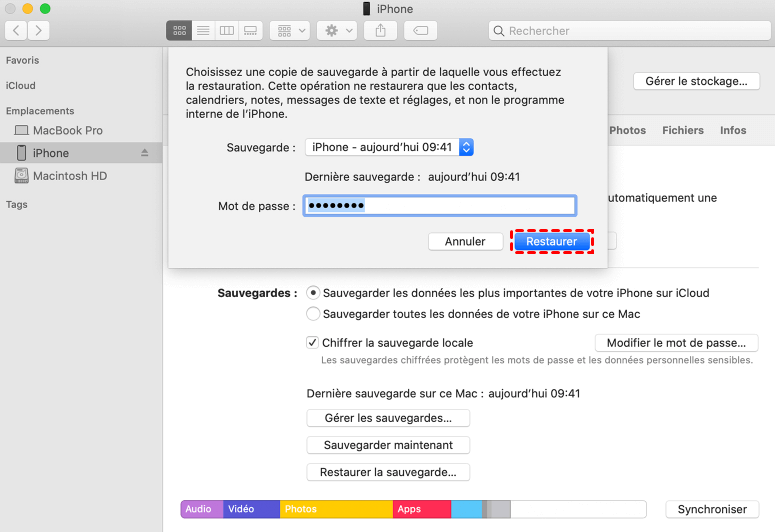Open the group-by arrangement dropdown
The image size is (775, 532).
pyautogui.click(x=290, y=31)
